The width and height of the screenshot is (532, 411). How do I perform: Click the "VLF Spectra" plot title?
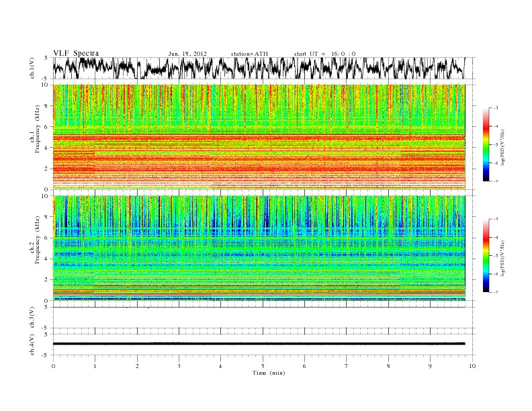point(76,53)
